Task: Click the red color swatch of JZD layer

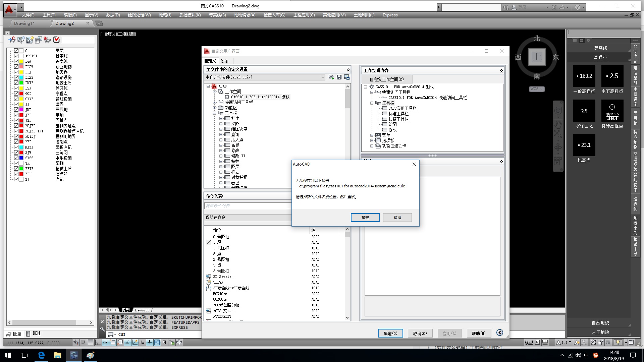Action: [21, 115]
